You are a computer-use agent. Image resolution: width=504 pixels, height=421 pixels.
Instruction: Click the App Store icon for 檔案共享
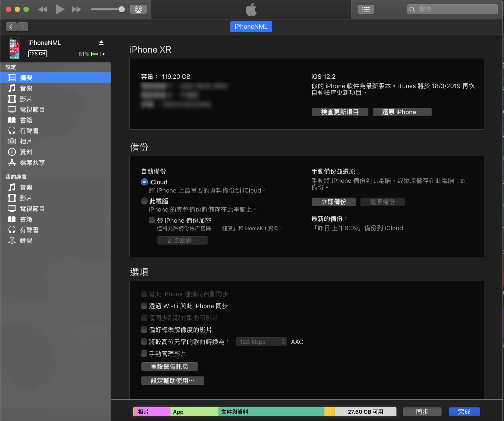tap(12, 163)
